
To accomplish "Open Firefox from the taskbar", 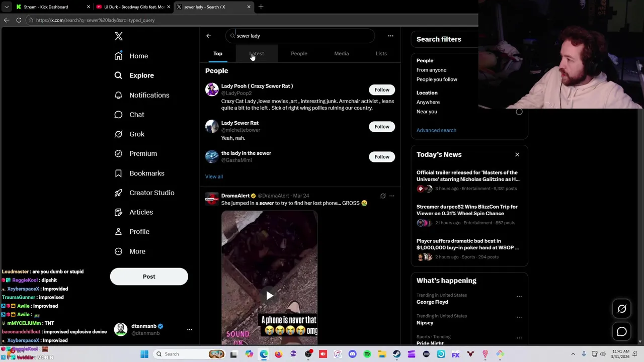I will point(278,354).
